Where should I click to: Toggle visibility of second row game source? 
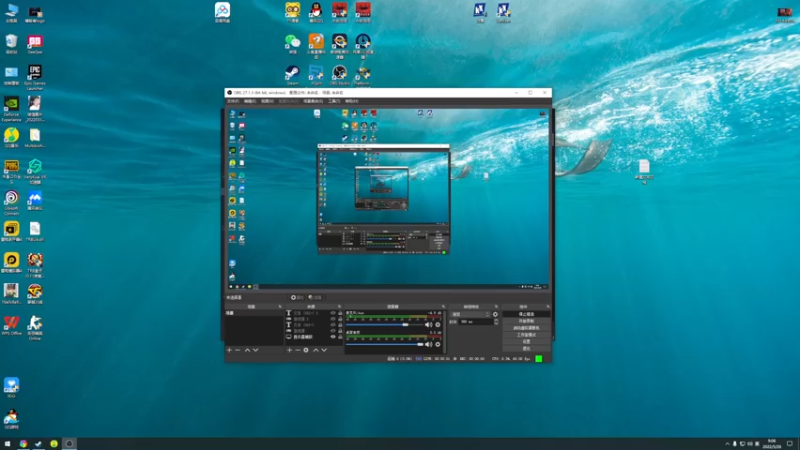pyautogui.click(x=333, y=319)
